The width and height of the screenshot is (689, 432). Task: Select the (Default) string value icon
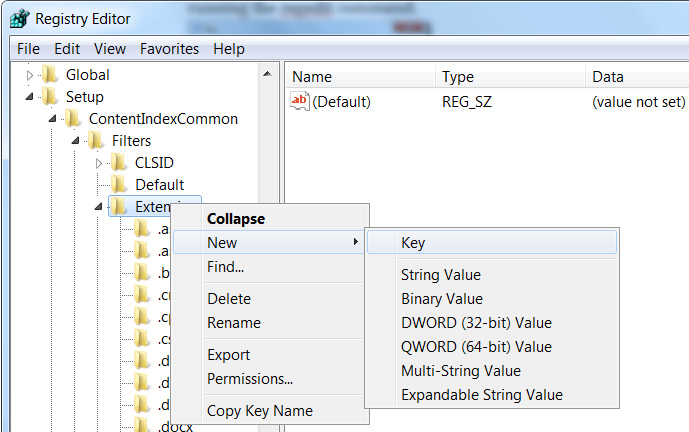(300, 102)
